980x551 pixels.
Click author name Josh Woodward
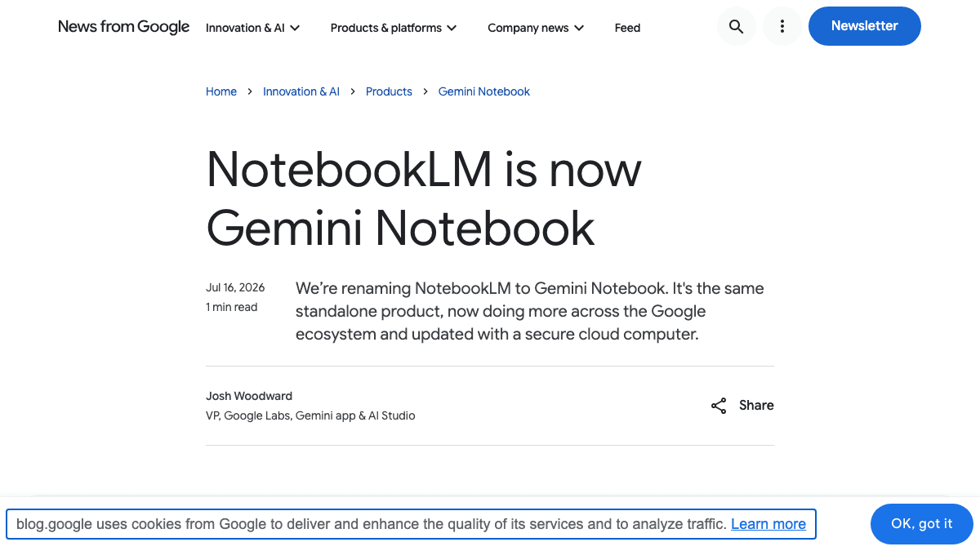[249, 396]
